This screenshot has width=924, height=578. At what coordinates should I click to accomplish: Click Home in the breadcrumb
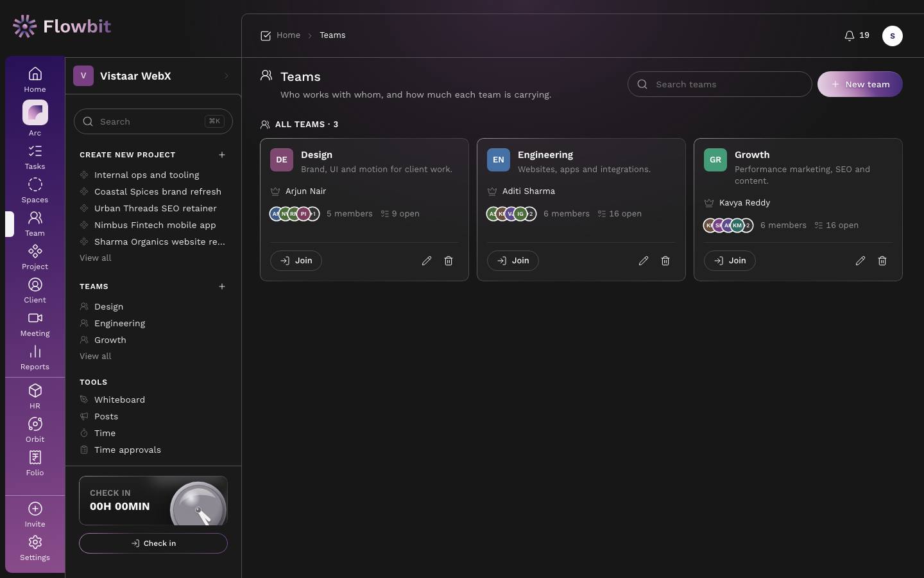pos(288,35)
